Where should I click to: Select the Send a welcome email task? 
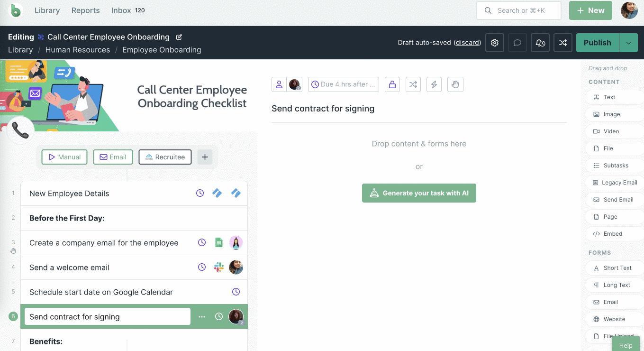click(69, 268)
